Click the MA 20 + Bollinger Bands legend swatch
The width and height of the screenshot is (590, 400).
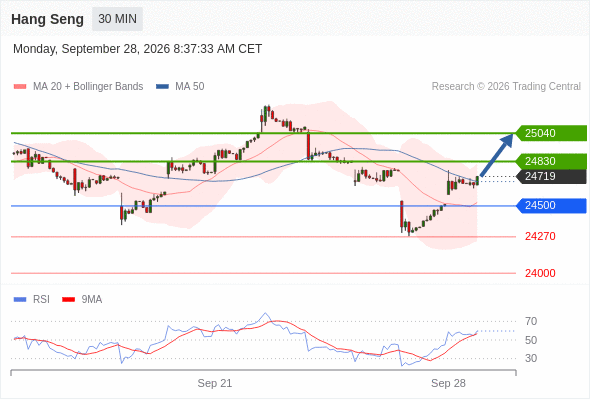pos(20,87)
